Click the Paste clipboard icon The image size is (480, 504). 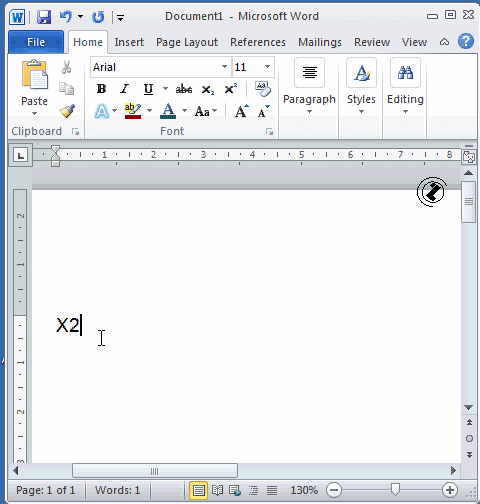[x=34, y=75]
